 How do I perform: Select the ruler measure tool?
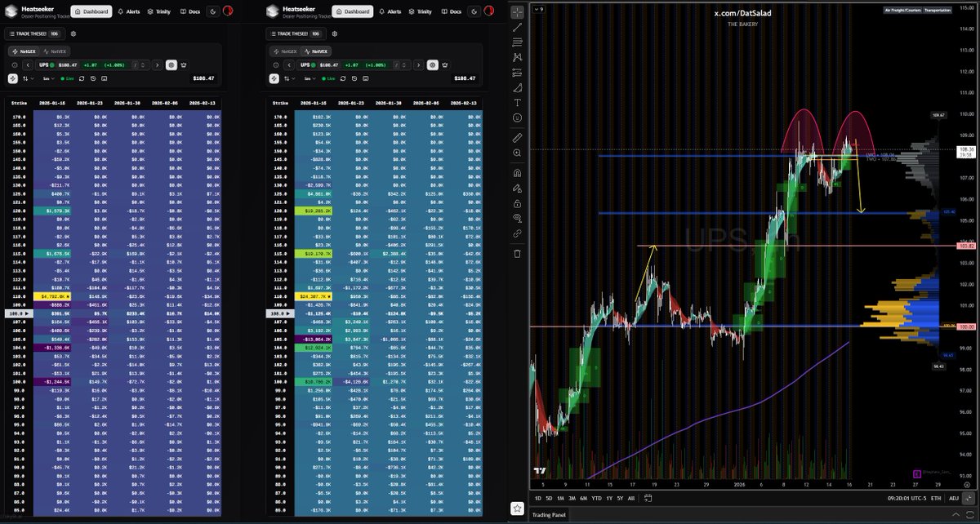click(517, 137)
